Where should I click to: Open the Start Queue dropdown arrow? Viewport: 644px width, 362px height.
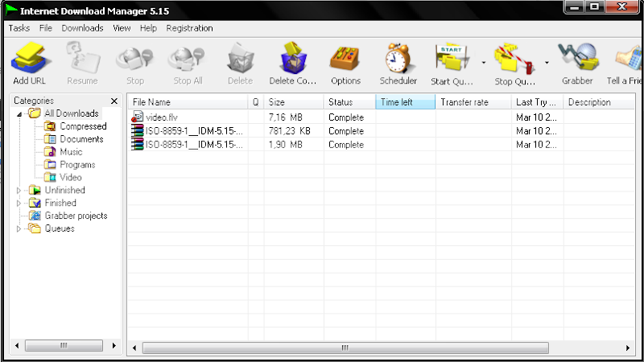pyautogui.click(x=484, y=63)
